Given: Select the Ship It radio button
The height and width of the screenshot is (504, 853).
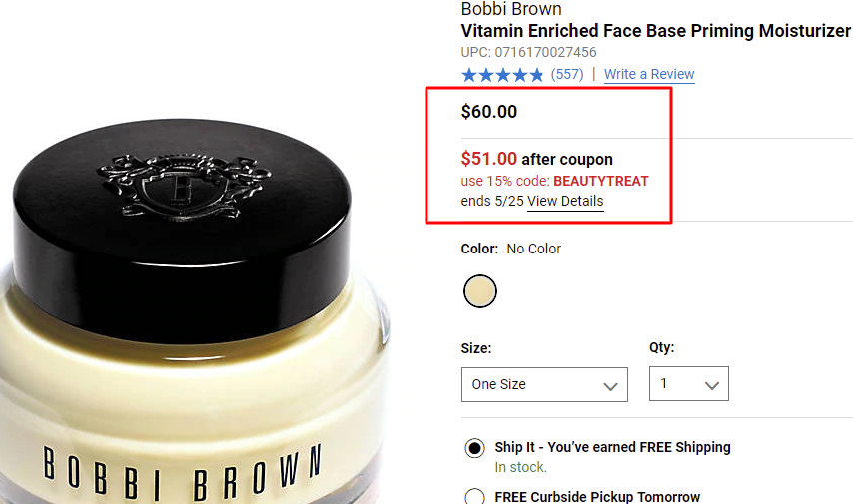Looking at the screenshot, I should tap(474, 448).
